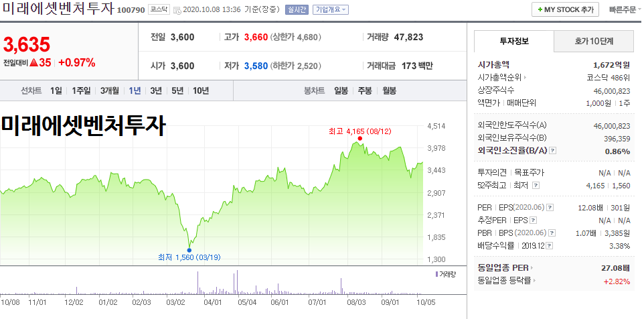Screen dimensions: 644x319
Task: Click the help icon next to 외국인소진율(B/A)
Action: click(552, 151)
